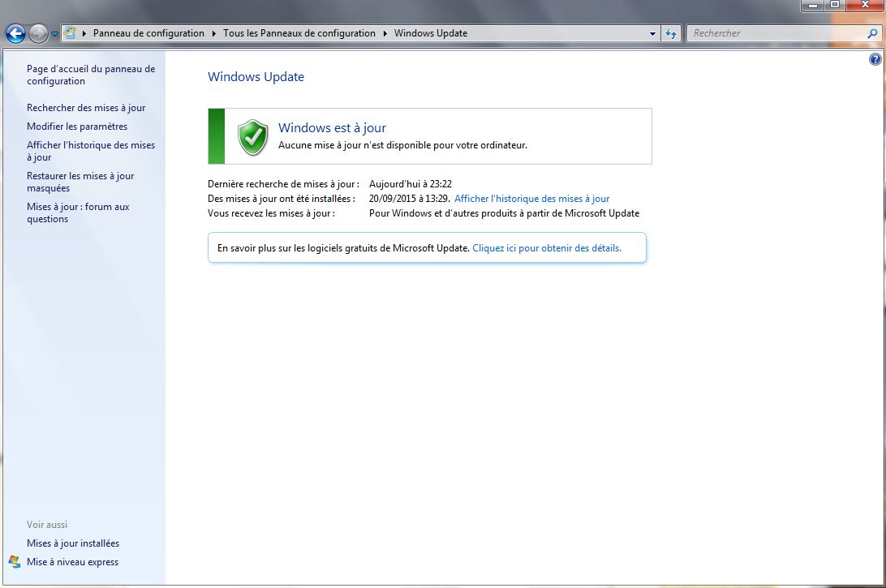Click the Control Panel icon in address bar

(70, 32)
